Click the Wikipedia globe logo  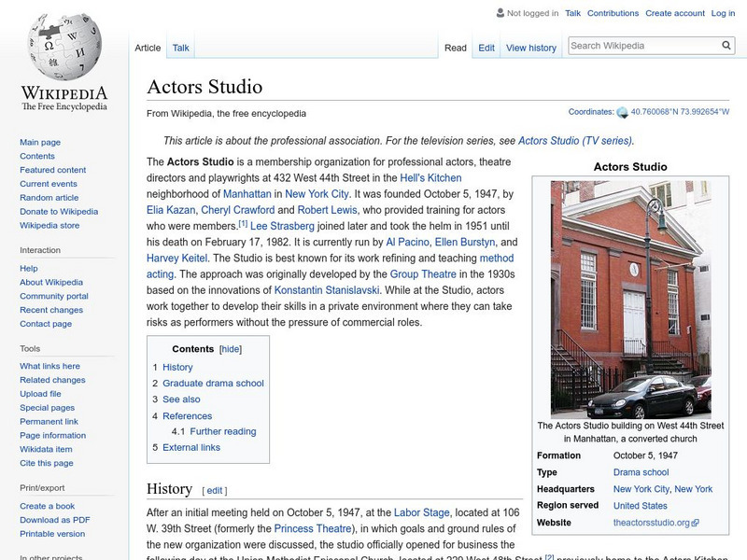(x=64, y=47)
